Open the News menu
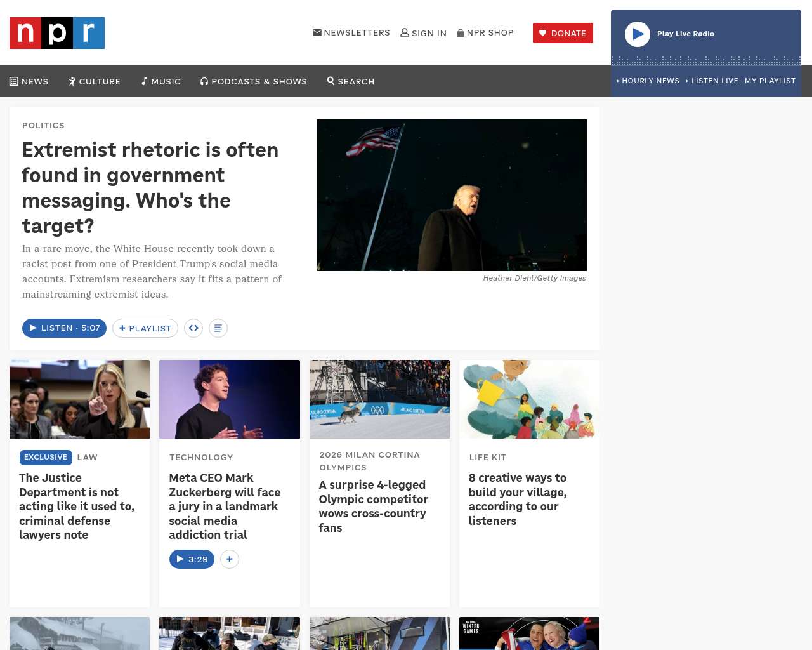Image resolution: width=812 pixels, height=650 pixels. point(29,81)
